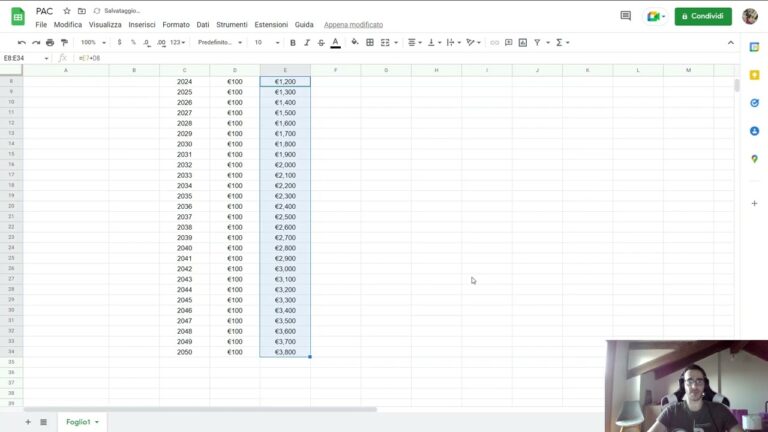Click the insert link icon

[x=494, y=43]
